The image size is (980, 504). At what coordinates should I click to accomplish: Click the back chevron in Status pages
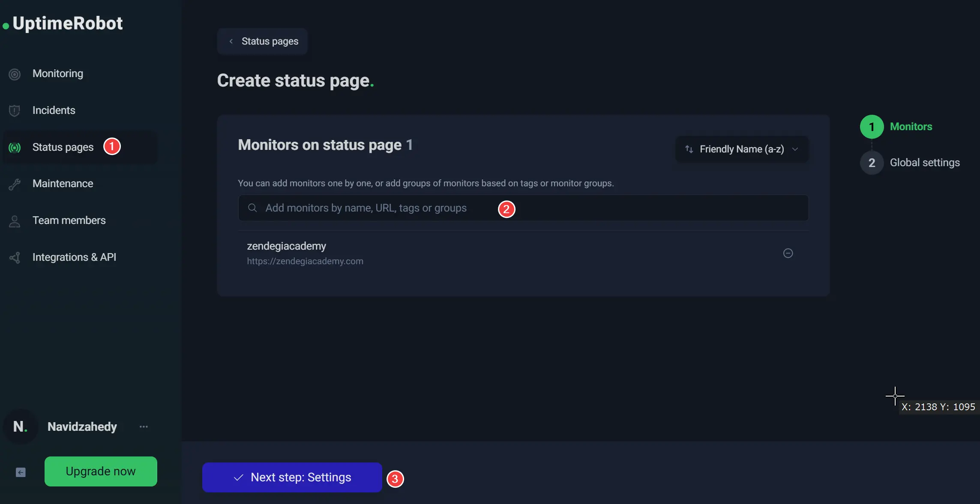(231, 41)
